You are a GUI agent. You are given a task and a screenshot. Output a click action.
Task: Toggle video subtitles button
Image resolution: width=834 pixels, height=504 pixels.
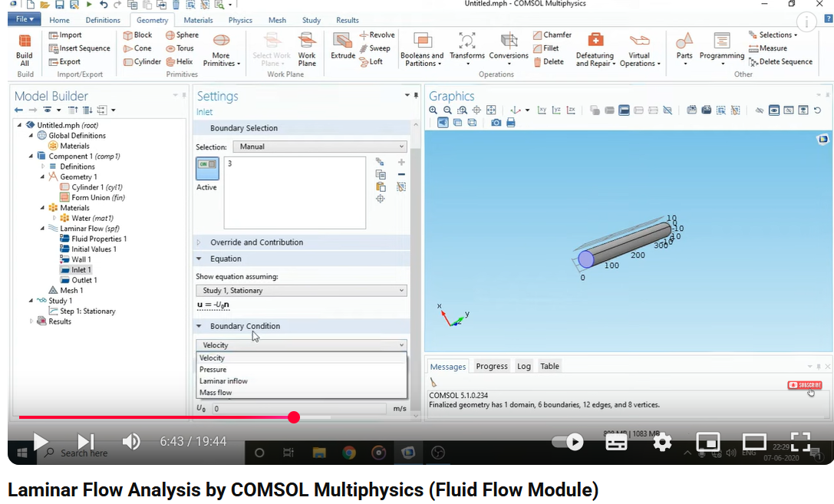616,442
